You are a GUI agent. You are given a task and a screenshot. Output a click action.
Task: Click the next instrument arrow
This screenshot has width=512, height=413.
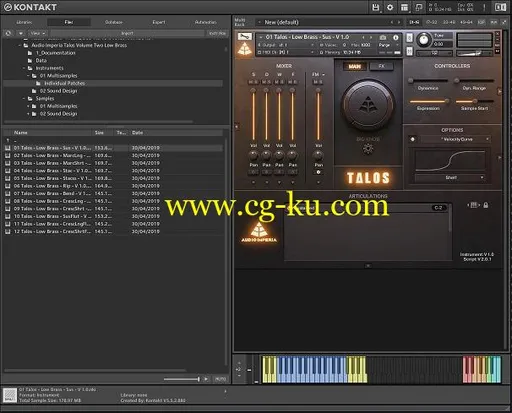[370, 37]
